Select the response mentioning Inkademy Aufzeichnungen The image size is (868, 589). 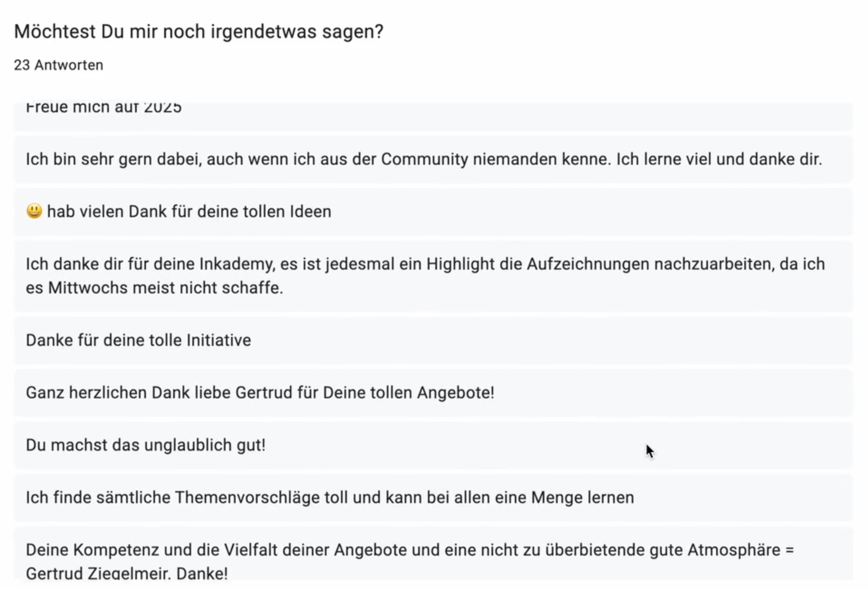(433, 276)
